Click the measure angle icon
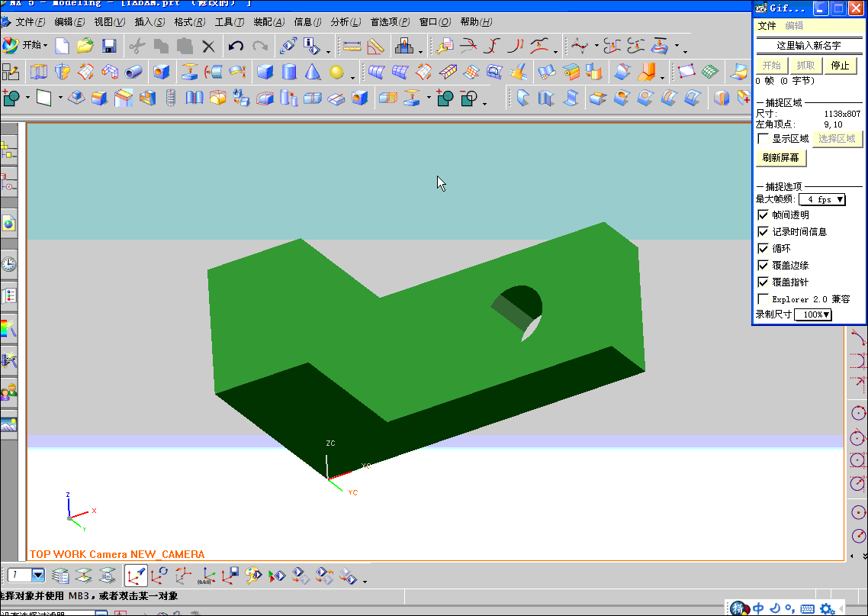 376,47
